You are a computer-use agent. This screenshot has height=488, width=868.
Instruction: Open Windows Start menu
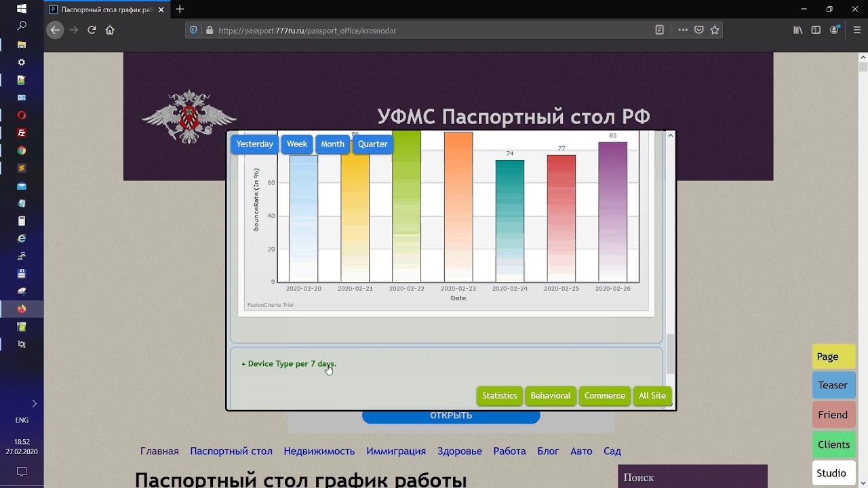(x=22, y=9)
